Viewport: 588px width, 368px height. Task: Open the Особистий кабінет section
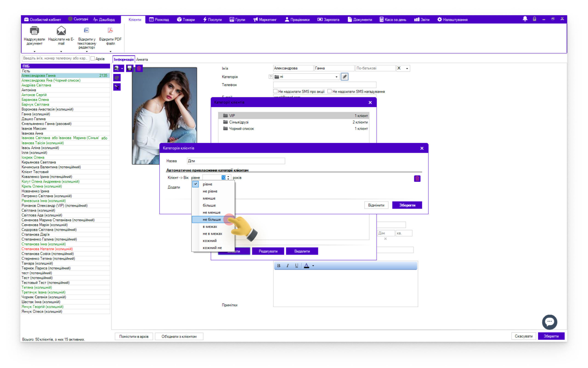[42, 20]
